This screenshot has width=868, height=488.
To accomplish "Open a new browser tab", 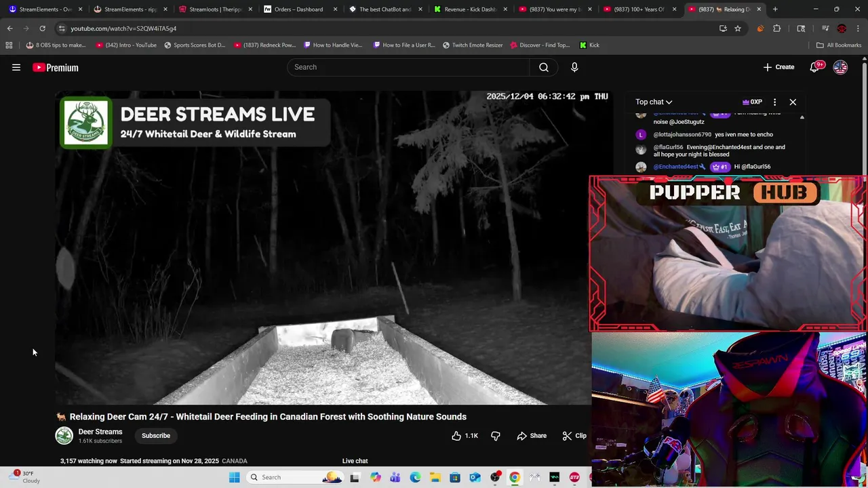I will click(775, 9).
